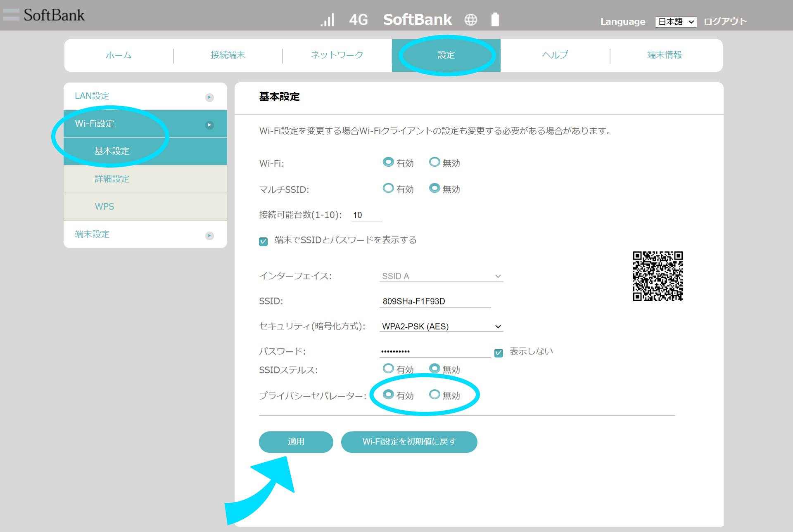This screenshot has height=532, width=793.
Task: Click the arrow icon beside Wi-Fi設定
Action: point(209,125)
